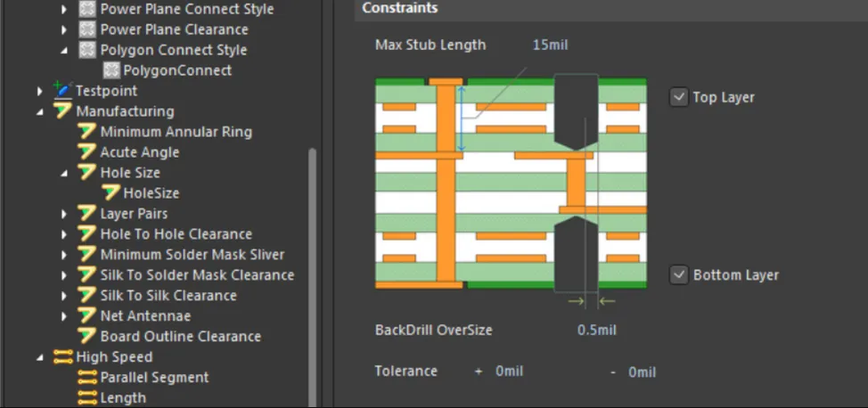Select the Board Outline Clearance label
Viewport: 868px width, 408px height.
(181, 336)
